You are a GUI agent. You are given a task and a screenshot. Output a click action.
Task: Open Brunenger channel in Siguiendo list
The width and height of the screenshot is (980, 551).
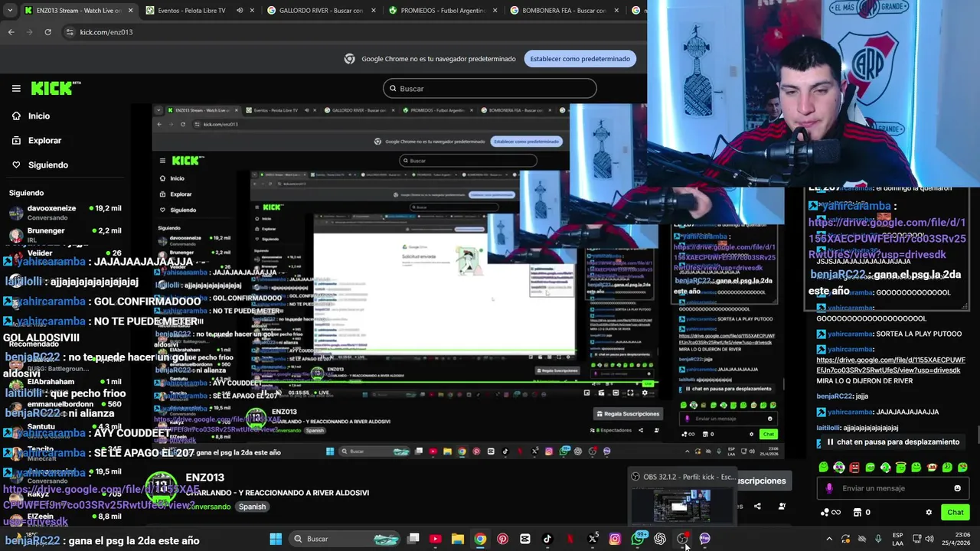pos(65,234)
